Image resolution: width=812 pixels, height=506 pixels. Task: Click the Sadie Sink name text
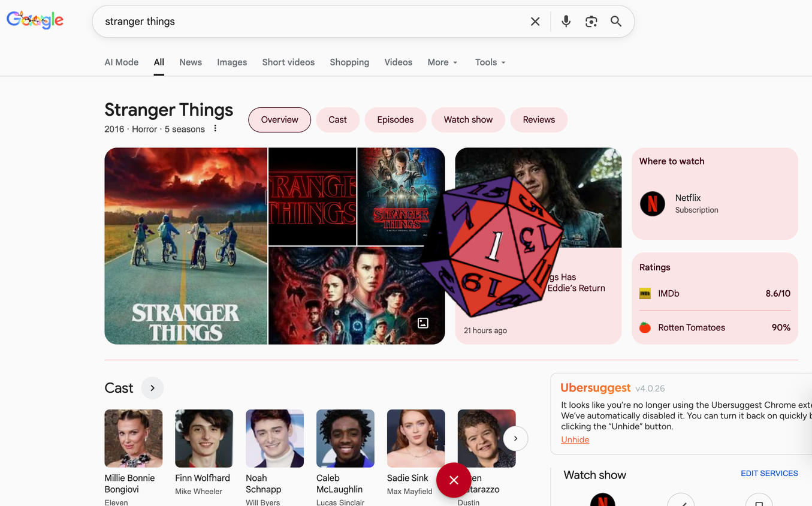tap(407, 478)
